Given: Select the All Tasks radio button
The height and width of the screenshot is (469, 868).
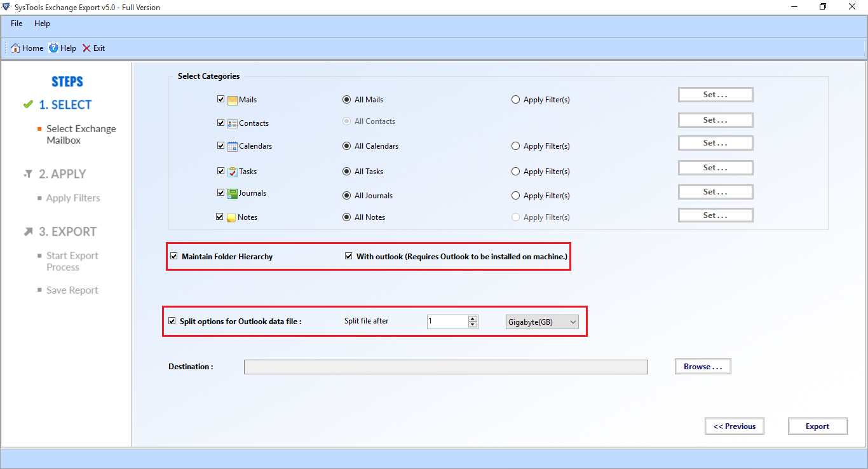Looking at the screenshot, I should click(346, 172).
